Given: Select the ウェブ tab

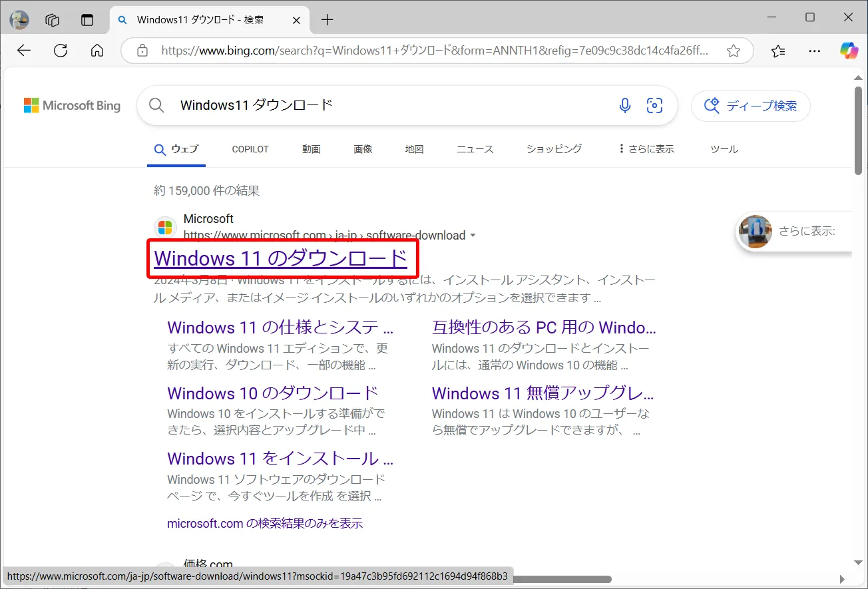Looking at the screenshot, I should tap(176, 149).
